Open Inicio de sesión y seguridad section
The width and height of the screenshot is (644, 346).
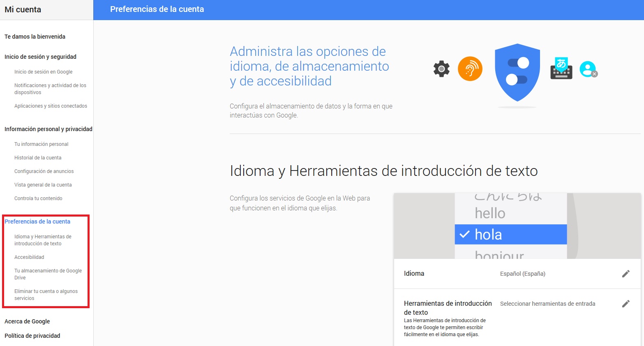(x=40, y=57)
